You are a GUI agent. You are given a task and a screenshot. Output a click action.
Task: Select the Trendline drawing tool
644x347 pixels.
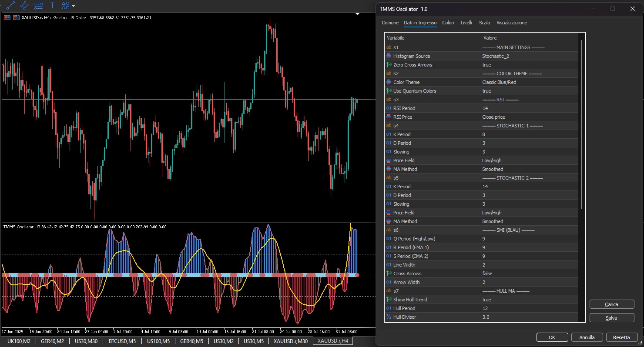[11, 6]
